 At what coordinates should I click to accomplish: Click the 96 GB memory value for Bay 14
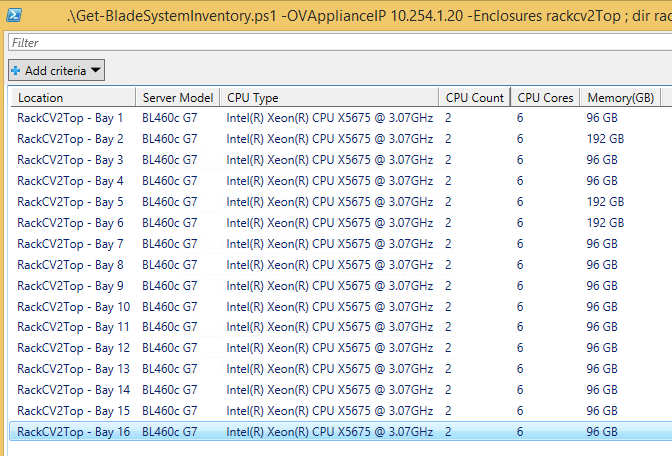tap(602, 390)
